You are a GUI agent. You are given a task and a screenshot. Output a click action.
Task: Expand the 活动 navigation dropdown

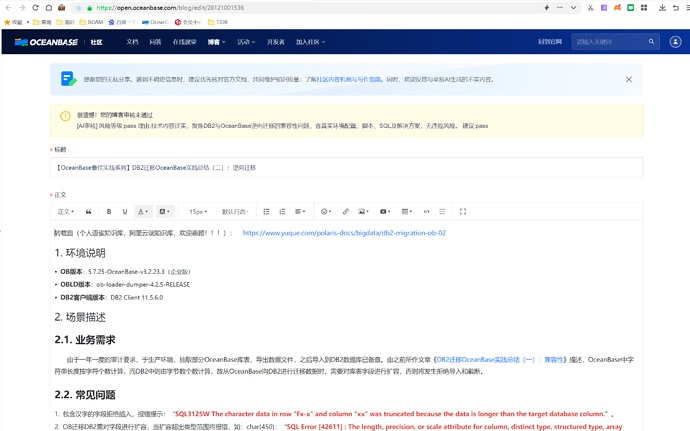(x=246, y=42)
